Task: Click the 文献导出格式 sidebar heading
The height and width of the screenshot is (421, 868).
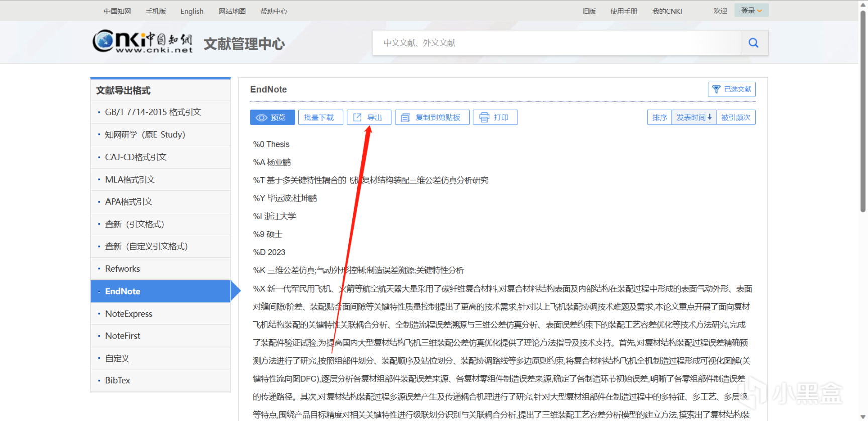Action: (124, 90)
